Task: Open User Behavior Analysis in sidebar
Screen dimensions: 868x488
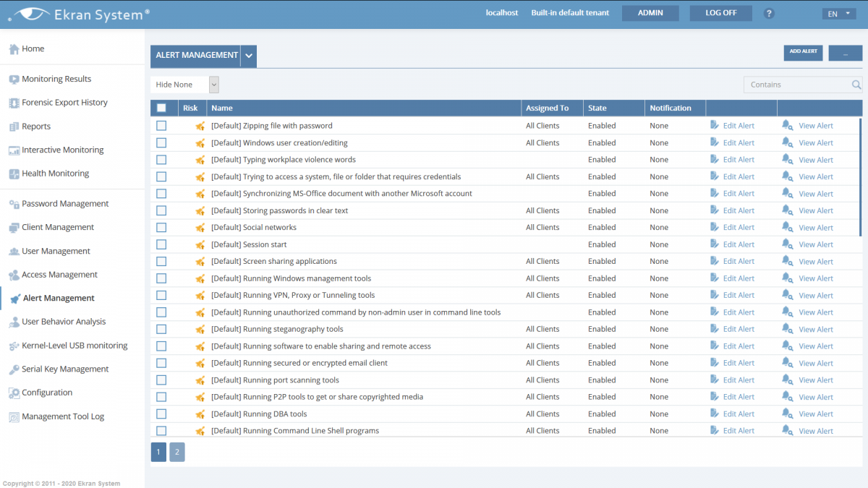Action: pyautogui.click(x=64, y=322)
